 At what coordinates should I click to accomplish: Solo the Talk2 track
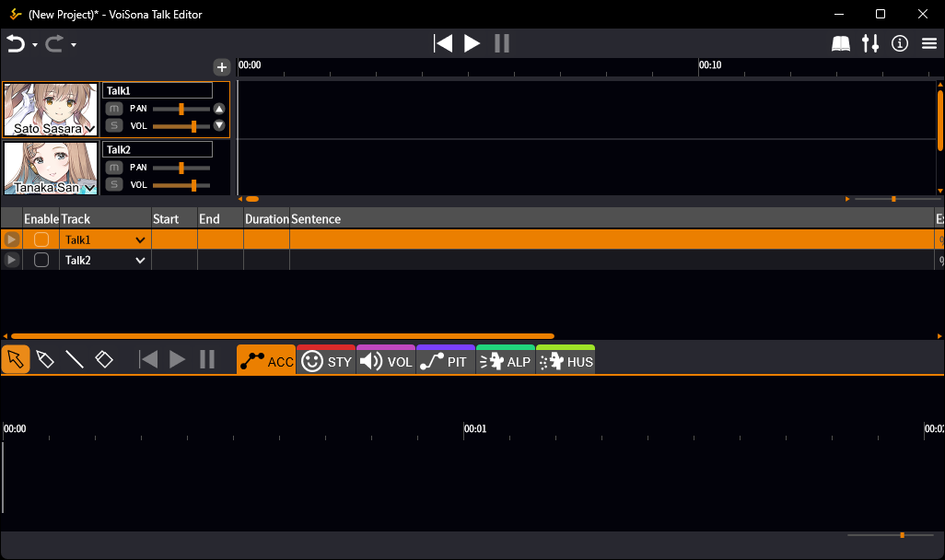coord(114,184)
